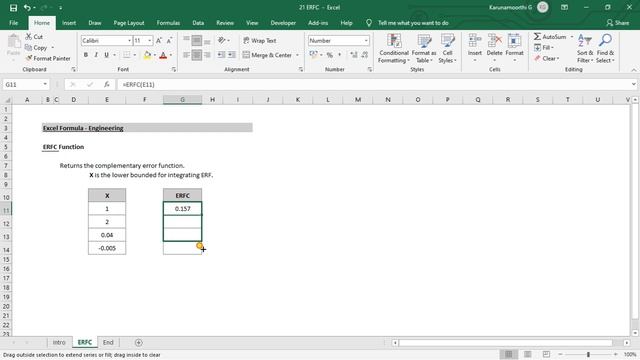Image resolution: width=640 pixels, height=360 pixels.
Task: Click the Copy button
Action: coord(36,48)
